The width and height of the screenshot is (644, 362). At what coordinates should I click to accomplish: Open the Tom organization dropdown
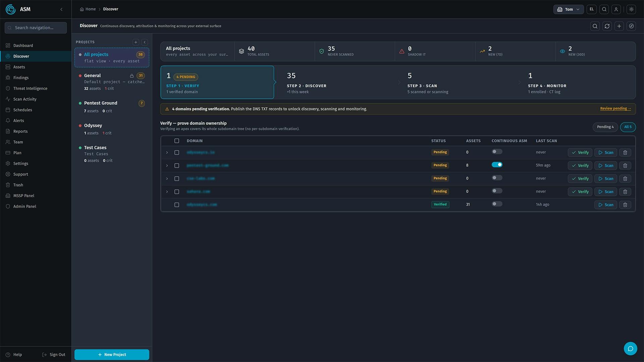point(568,9)
